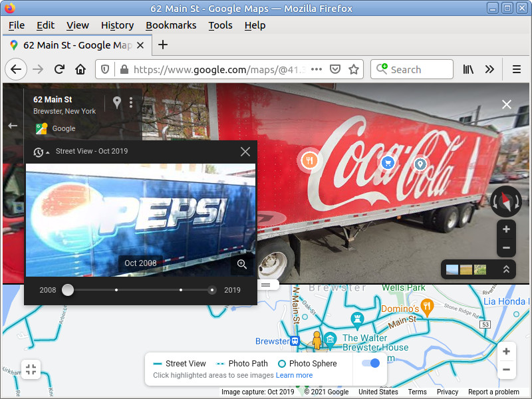Expand the time travel clock dropdown
This screenshot has height=399, width=532.
coord(41,152)
